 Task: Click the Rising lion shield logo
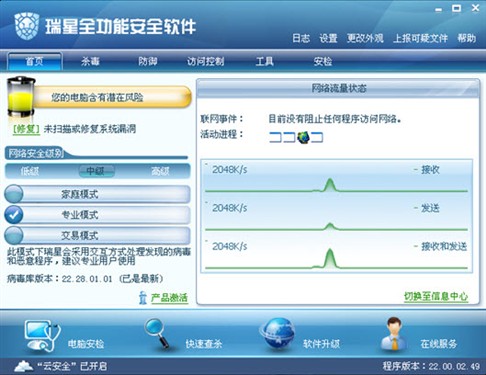[x=27, y=26]
